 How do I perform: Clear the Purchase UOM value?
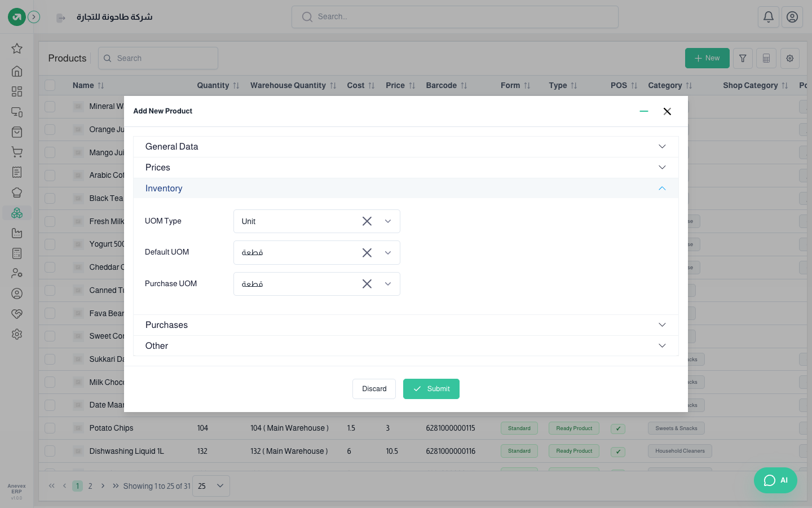coord(367,284)
